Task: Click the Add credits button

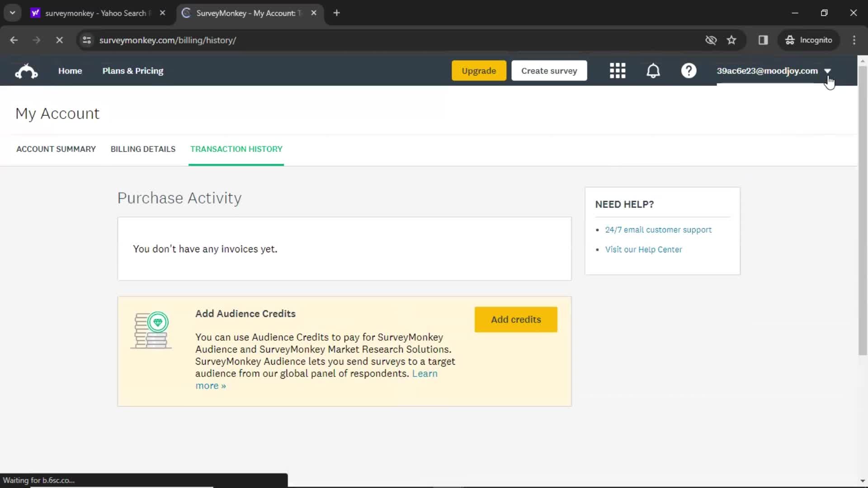Action: tap(516, 319)
